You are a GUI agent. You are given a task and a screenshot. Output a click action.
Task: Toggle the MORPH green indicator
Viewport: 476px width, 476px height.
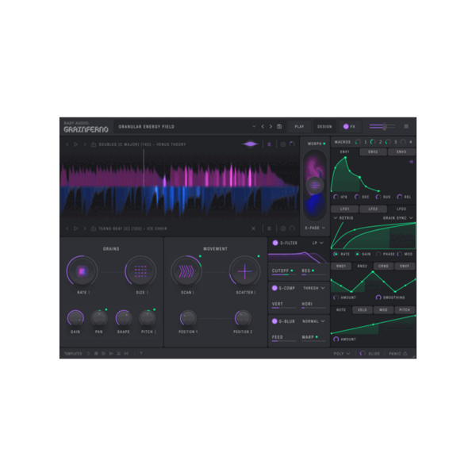point(324,144)
